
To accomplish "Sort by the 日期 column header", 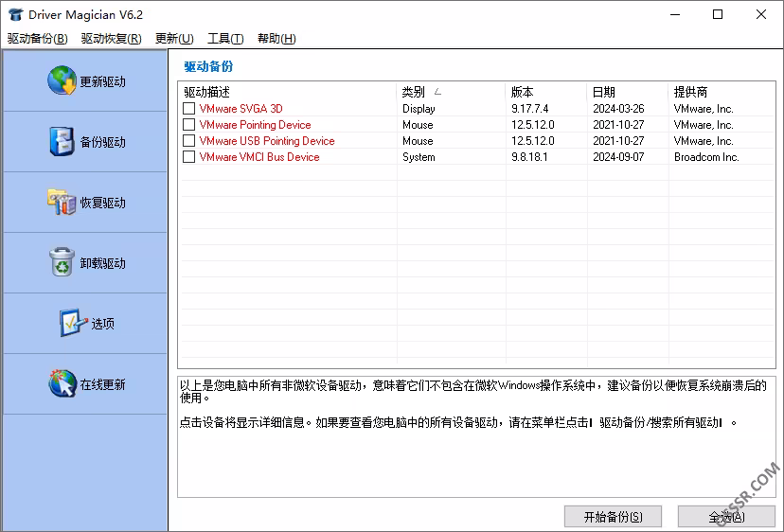I will pyautogui.click(x=628, y=92).
